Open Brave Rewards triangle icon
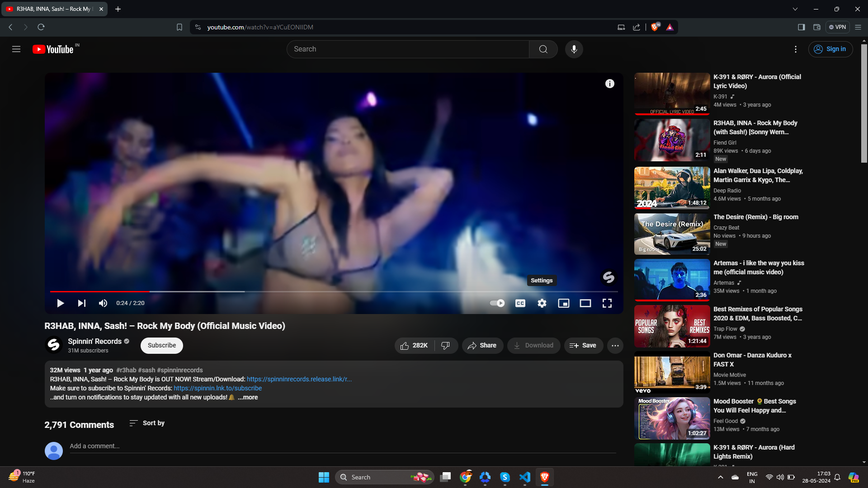Screen dimensions: 868x488 670,27
